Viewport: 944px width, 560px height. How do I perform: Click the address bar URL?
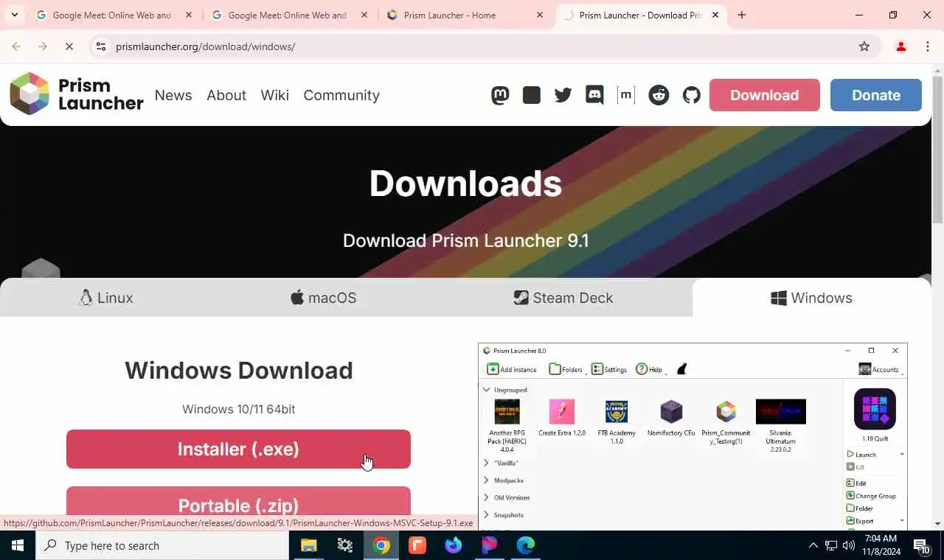206,46
